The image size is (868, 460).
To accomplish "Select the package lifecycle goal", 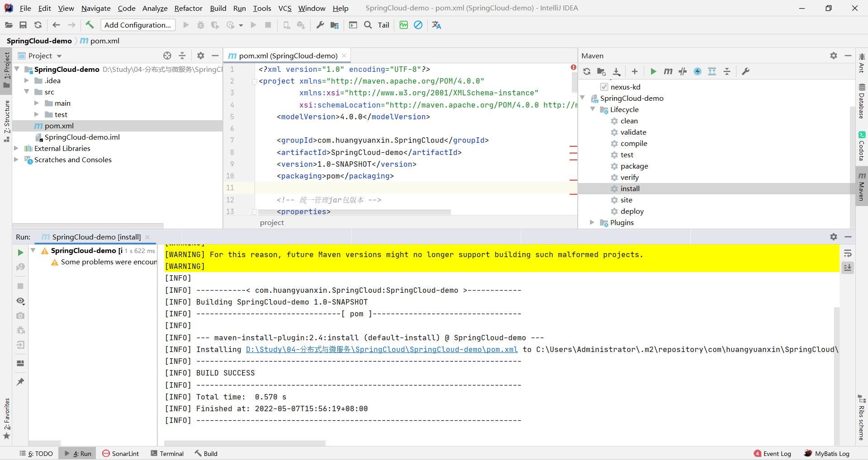I will click(x=634, y=166).
